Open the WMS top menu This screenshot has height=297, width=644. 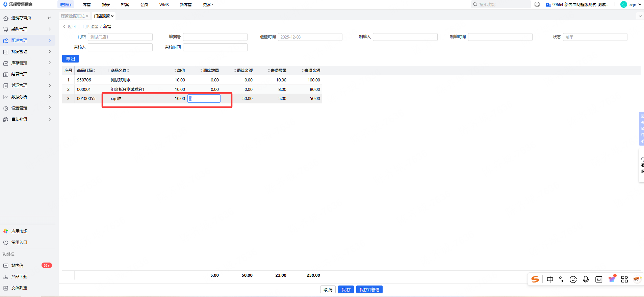(164, 4)
